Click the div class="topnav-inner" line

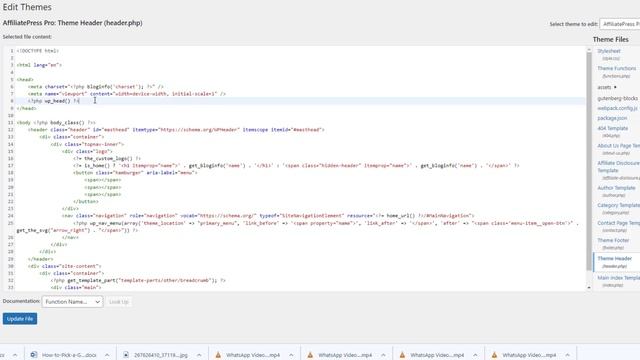(87, 144)
